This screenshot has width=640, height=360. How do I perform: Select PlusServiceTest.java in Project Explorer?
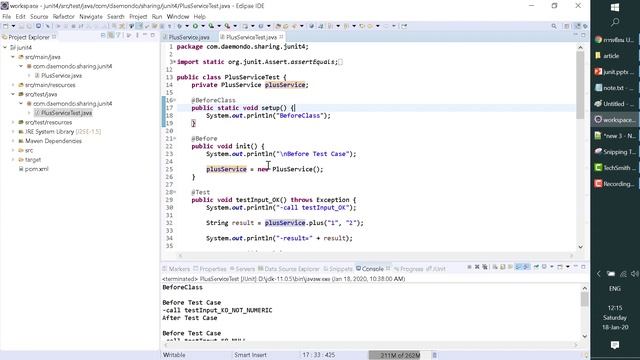pyautogui.click(x=63, y=113)
